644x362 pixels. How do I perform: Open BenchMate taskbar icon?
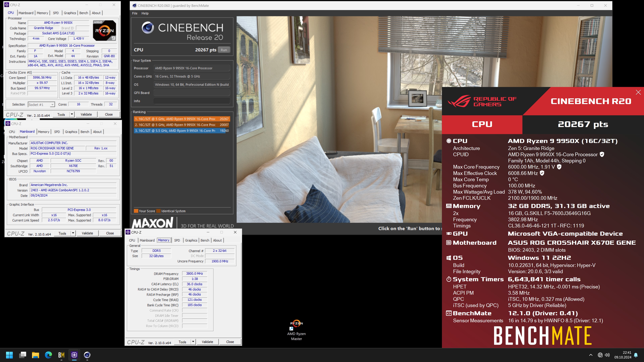[x=61, y=355]
